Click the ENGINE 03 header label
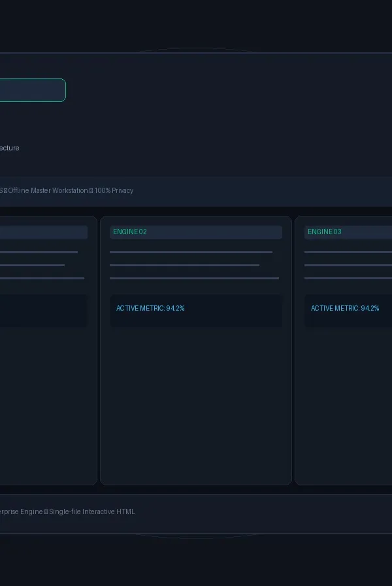The height and width of the screenshot is (586, 392). [x=325, y=232]
